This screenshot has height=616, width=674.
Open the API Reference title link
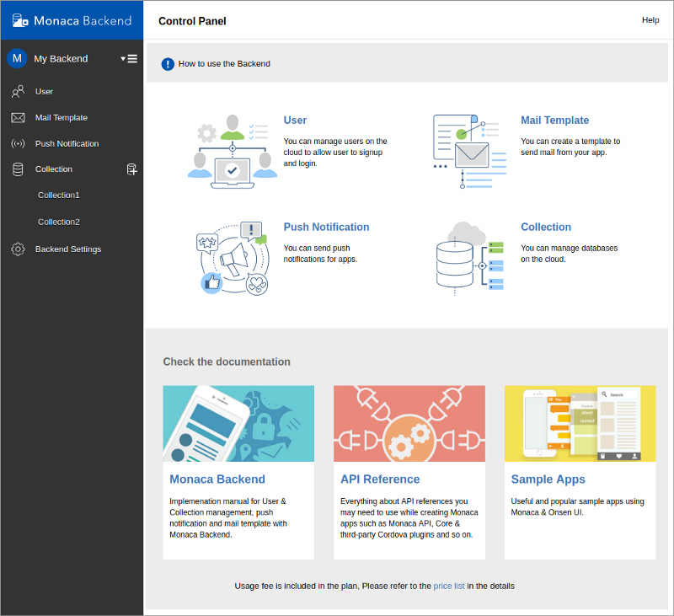coord(380,479)
